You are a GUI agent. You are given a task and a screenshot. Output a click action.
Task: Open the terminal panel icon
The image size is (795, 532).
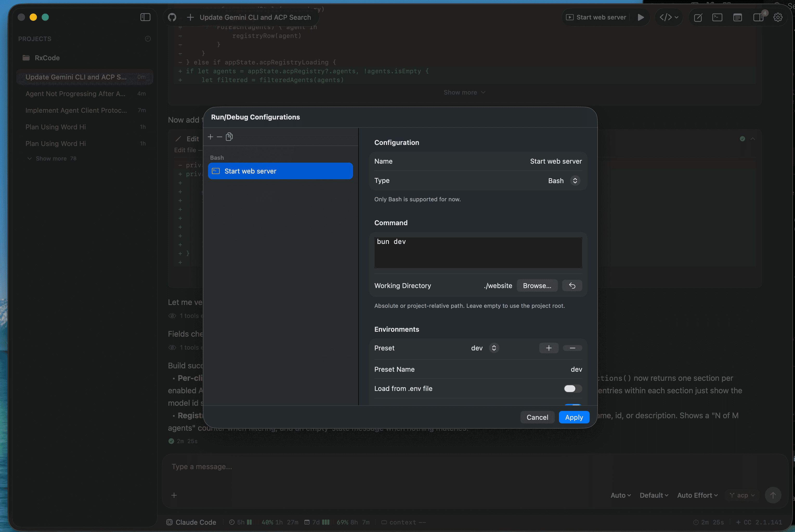click(717, 17)
